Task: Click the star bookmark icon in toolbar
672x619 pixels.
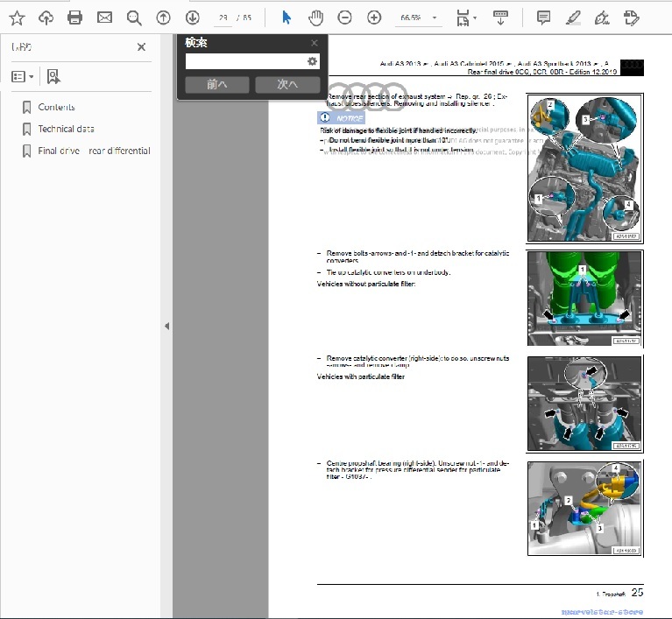Action: [x=18, y=18]
